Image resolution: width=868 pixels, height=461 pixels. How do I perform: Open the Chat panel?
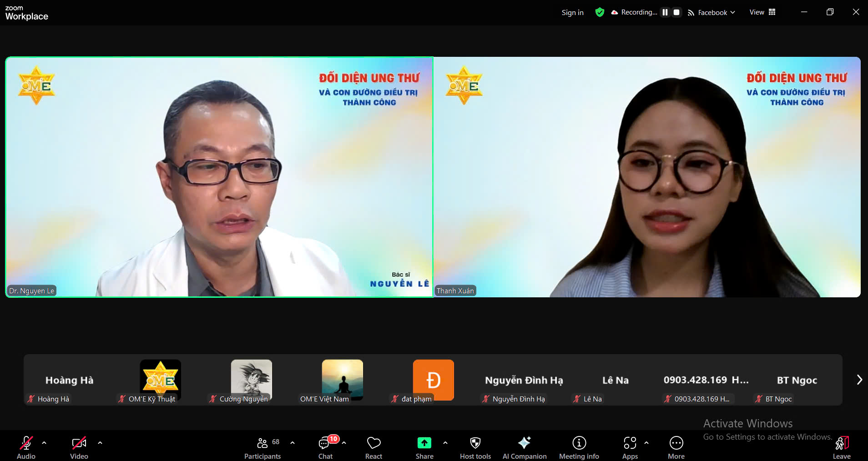click(325, 447)
